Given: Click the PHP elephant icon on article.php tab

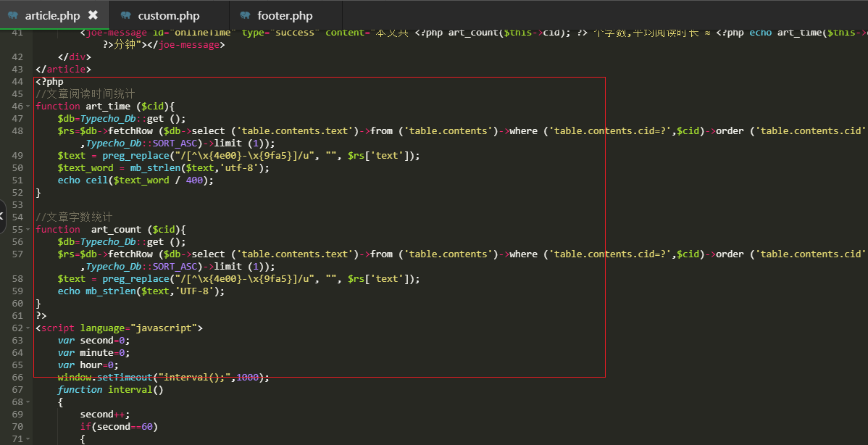Looking at the screenshot, I should tap(12, 15).
